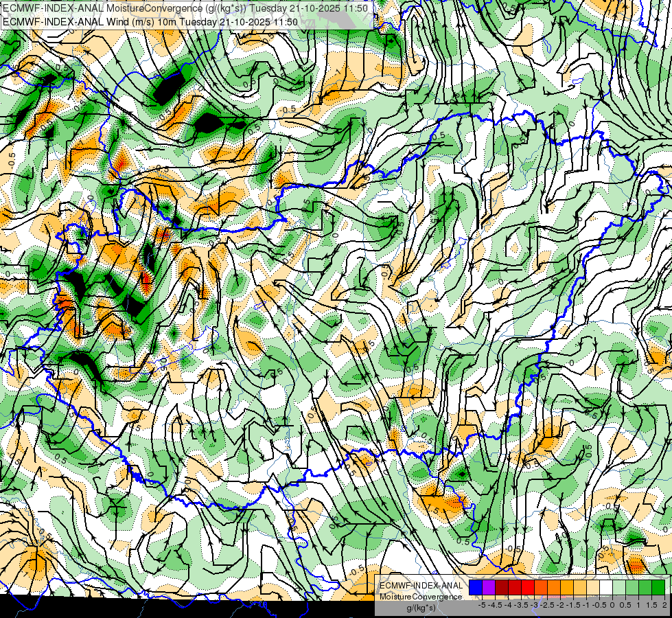This screenshot has height=618, width=672.
Task: Click the ECMWF-INDEX-ANAL label in the legend
Action: coord(421,586)
